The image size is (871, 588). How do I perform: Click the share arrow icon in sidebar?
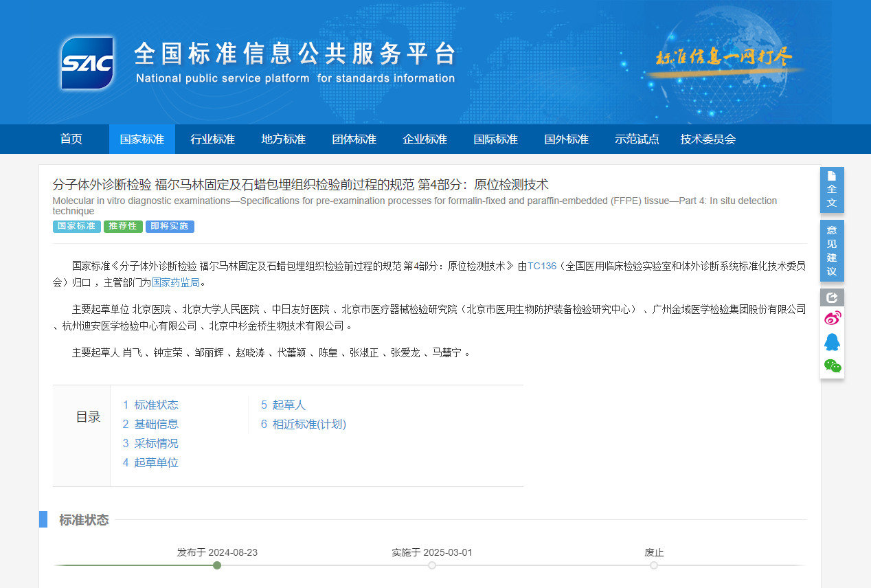(x=831, y=297)
